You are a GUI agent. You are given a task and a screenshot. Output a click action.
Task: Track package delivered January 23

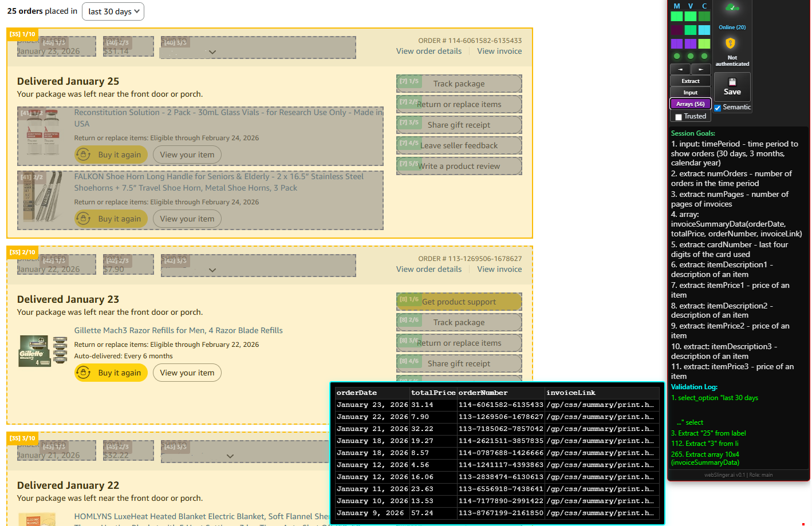point(459,322)
